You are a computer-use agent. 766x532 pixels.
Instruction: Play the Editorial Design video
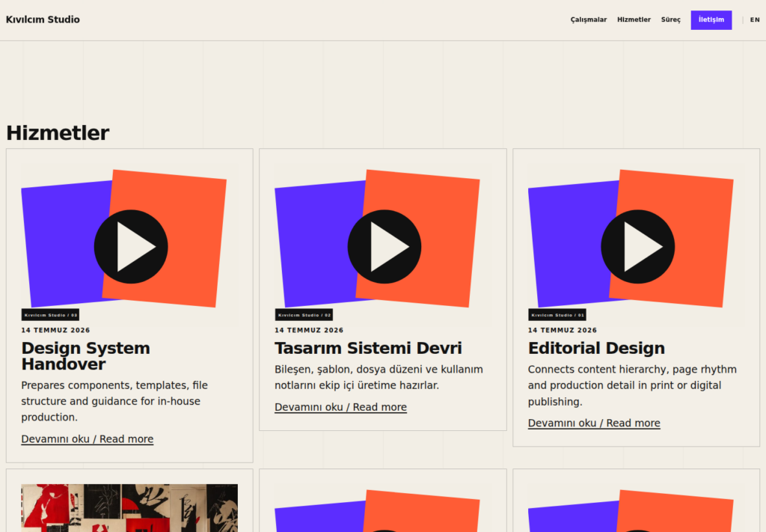pos(638,247)
